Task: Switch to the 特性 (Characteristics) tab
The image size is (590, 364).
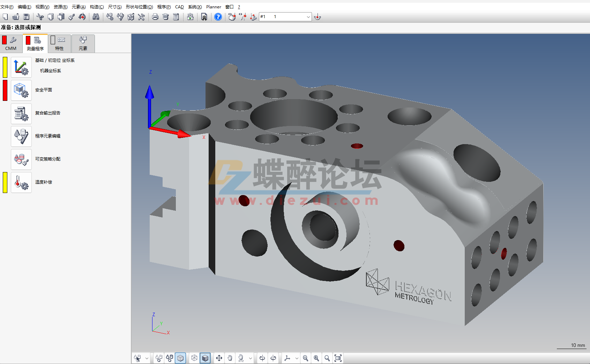Action: tap(59, 44)
